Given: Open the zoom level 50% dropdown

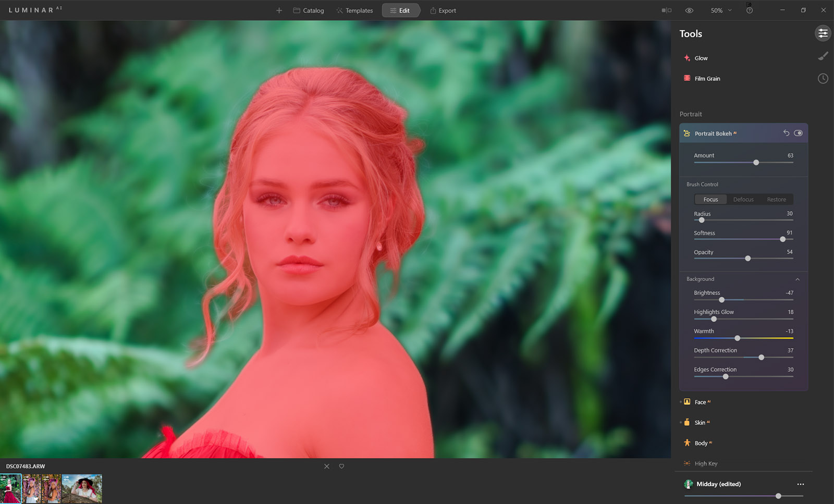Looking at the screenshot, I should 721,10.
